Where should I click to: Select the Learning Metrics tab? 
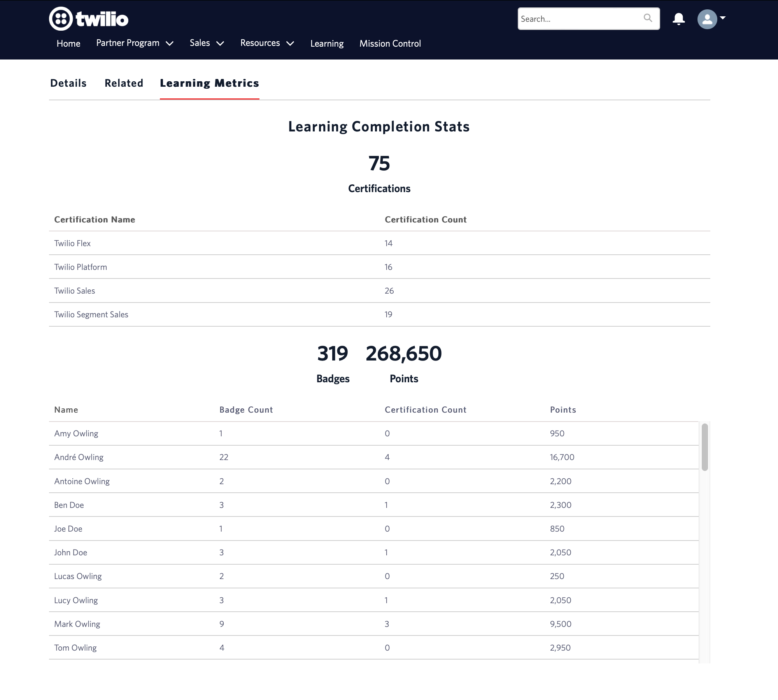pyautogui.click(x=209, y=83)
